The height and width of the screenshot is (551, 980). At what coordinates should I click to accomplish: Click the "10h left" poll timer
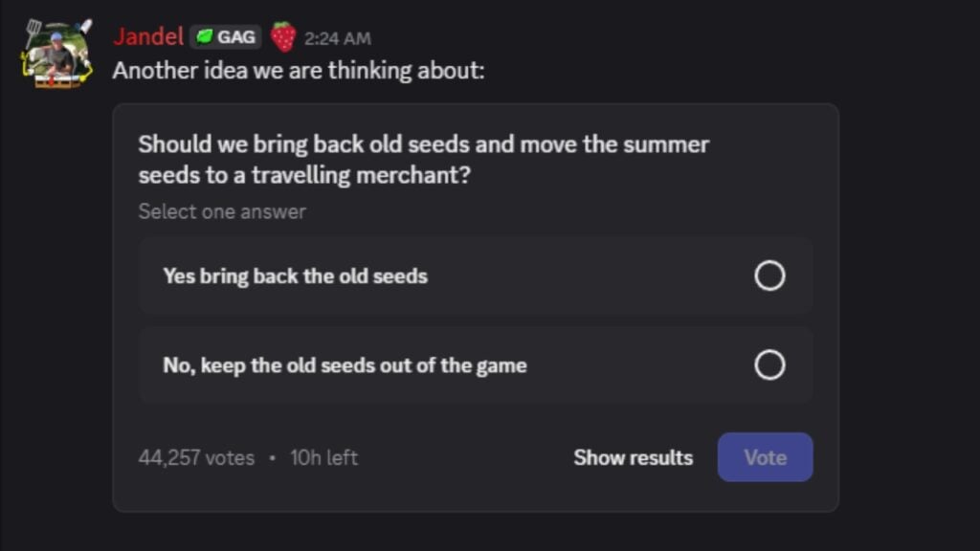323,457
